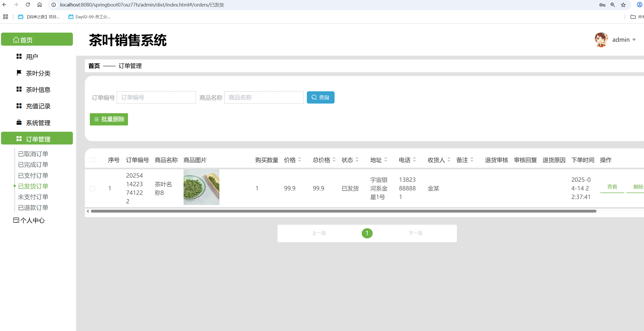The image size is (644, 331).
Task: Check the checkbox for order row 1
Action: (92, 188)
